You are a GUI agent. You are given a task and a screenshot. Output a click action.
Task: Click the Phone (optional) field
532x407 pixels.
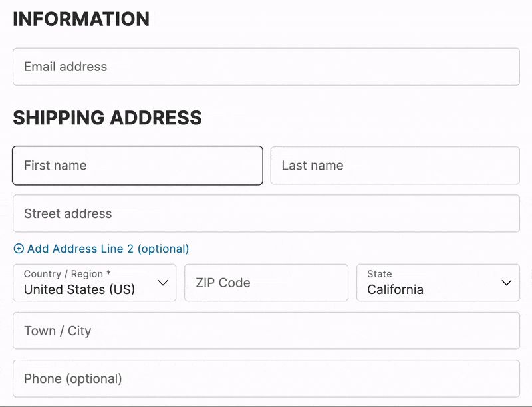pyautogui.click(x=266, y=379)
